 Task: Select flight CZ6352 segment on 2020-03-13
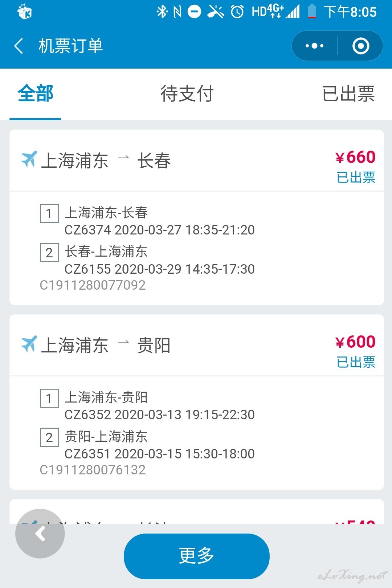[x=159, y=415]
